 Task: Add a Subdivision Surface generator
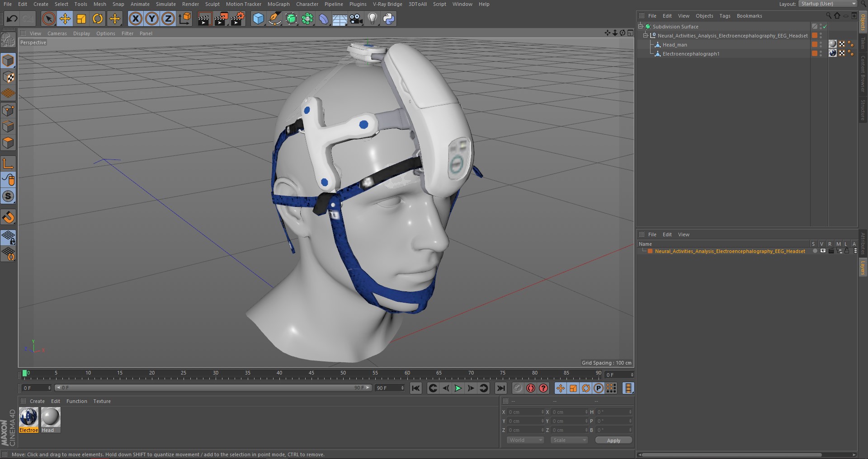click(291, 19)
